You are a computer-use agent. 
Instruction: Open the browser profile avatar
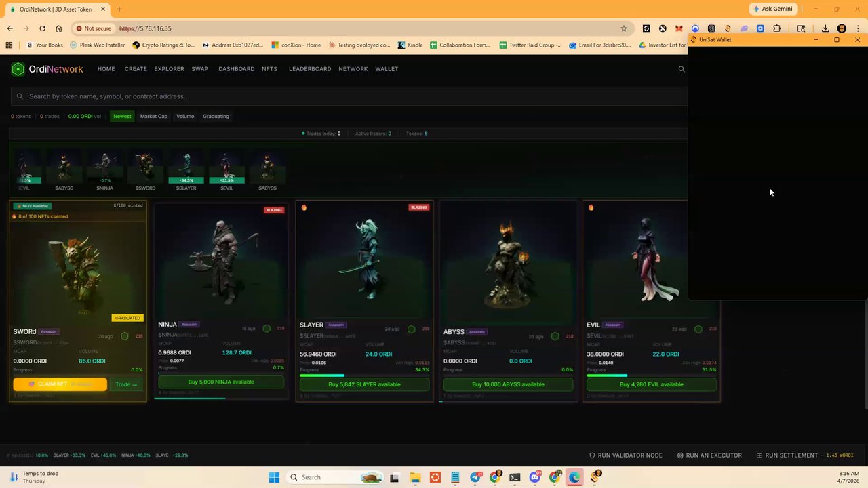pyautogui.click(x=842, y=28)
